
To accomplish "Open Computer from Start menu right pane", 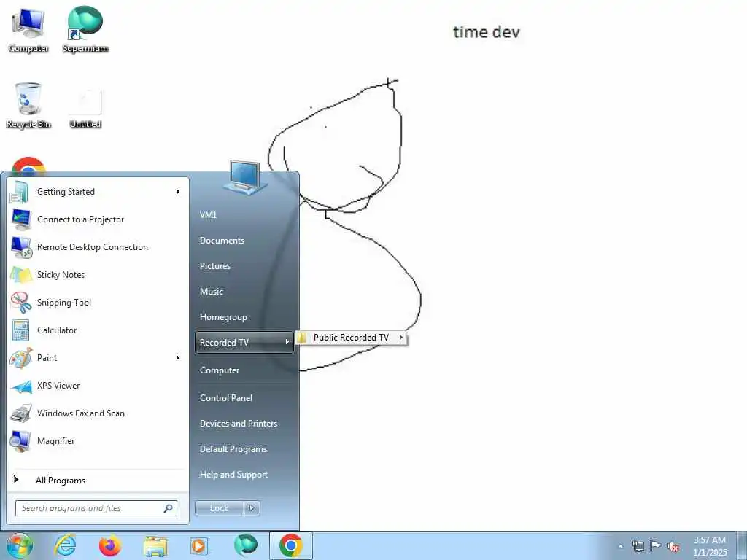I will click(220, 370).
